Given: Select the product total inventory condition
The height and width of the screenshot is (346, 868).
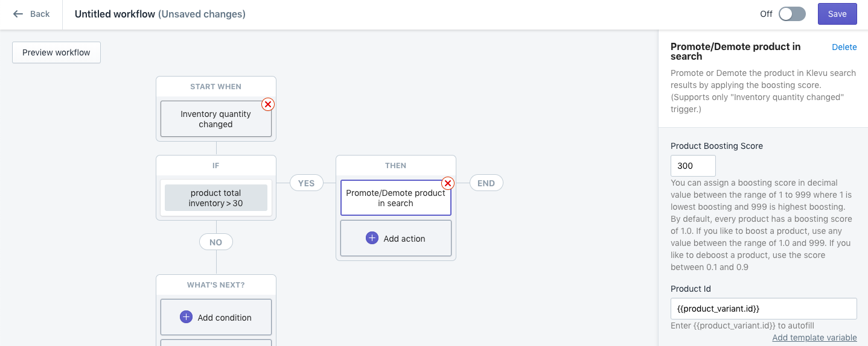Looking at the screenshot, I should (x=215, y=198).
